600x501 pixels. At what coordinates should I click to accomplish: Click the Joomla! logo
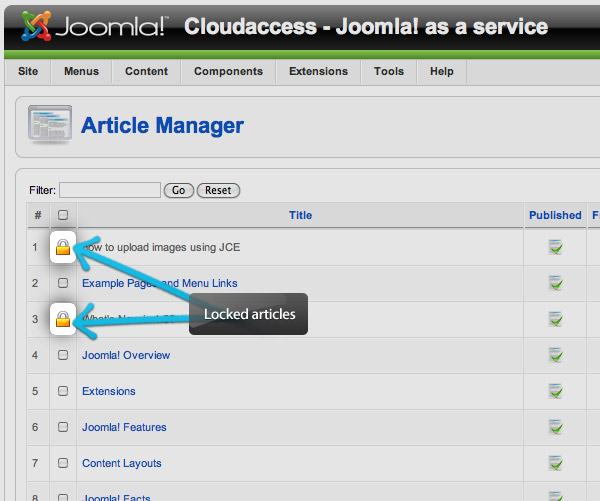click(x=95, y=26)
